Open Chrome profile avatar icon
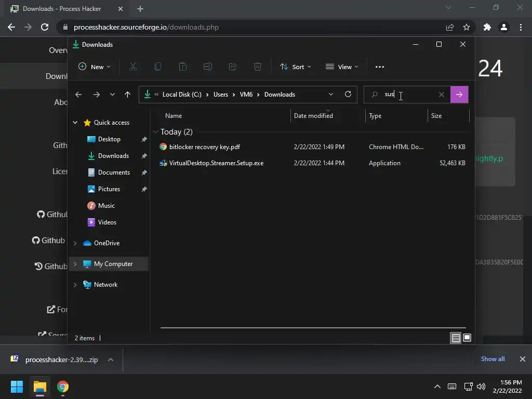Viewport: 532px width, 399px height. coord(504,27)
